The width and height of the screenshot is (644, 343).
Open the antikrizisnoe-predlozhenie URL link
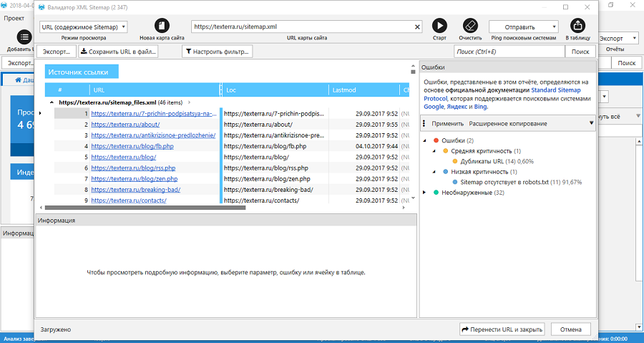pyautogui.click(x=153, y=135)
